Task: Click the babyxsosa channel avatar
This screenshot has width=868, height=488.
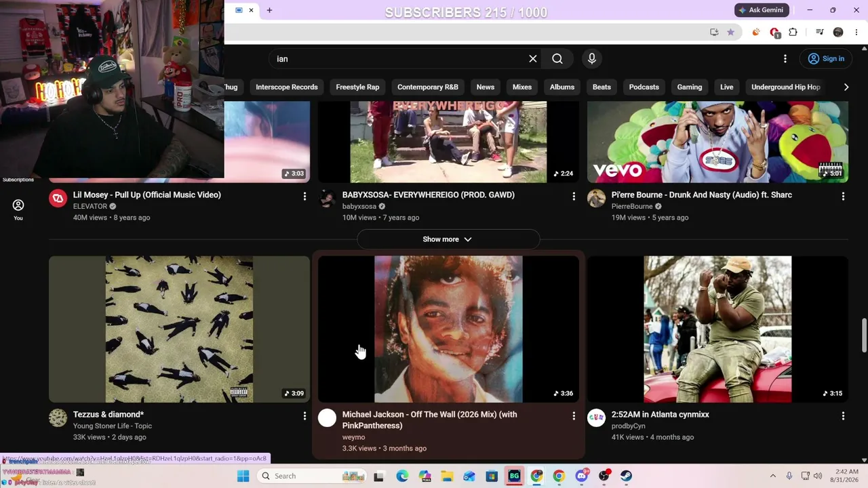Action: pyautogui.click(x=328, y=198)
